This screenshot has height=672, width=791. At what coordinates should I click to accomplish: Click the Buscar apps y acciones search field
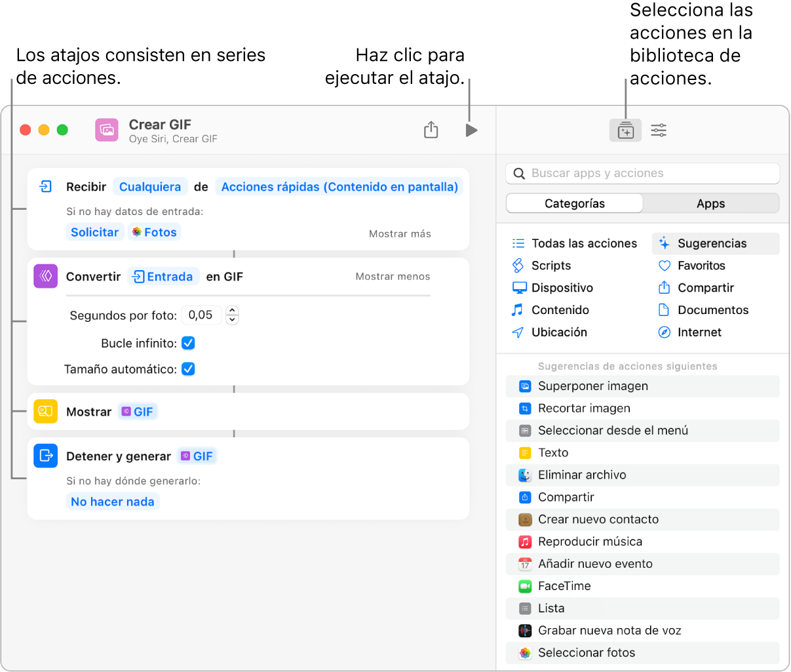(642, 173)
